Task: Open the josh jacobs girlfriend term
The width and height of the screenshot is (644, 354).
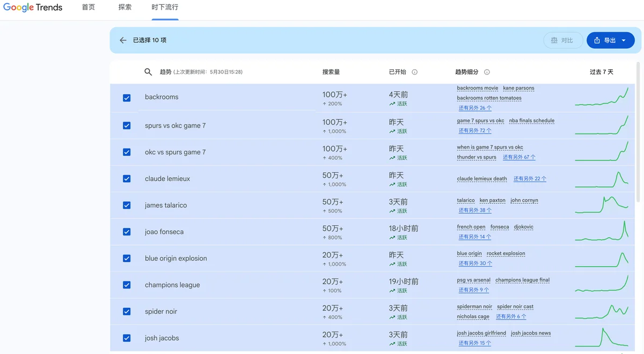Action: click(x=481, y=333)
